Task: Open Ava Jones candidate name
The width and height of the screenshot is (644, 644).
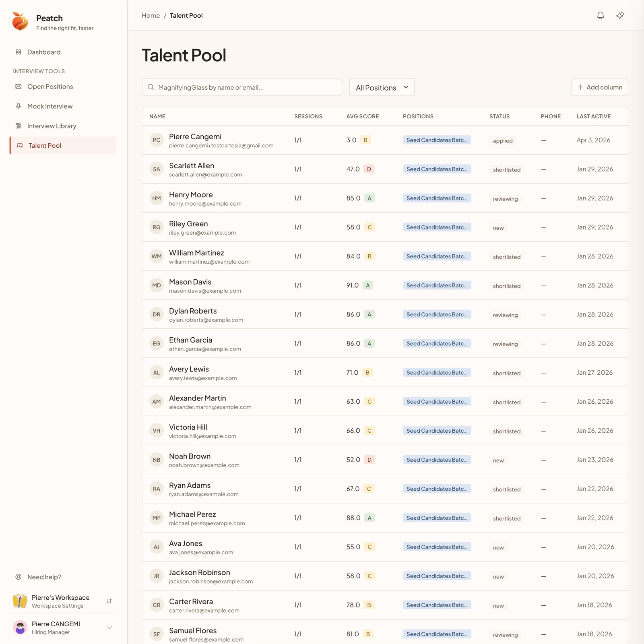Action: (x=186, y=543)
